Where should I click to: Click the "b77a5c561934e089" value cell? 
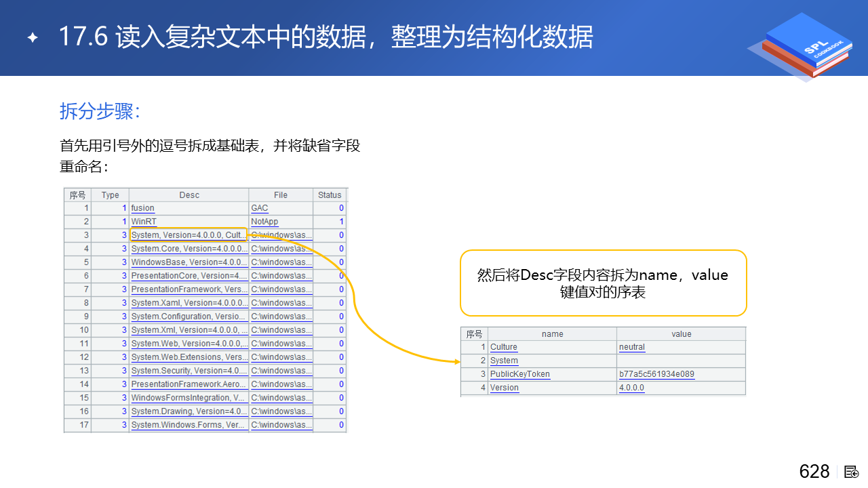[682, 374]
